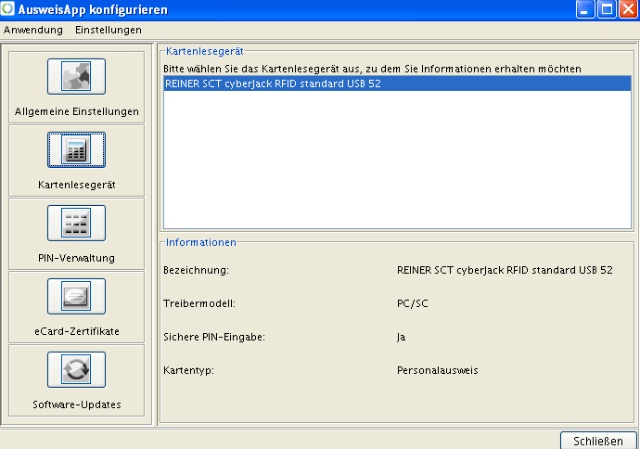Click the Software-Updates caption text
This screenshot has height=449, width=640.
[x=76, y=405]
